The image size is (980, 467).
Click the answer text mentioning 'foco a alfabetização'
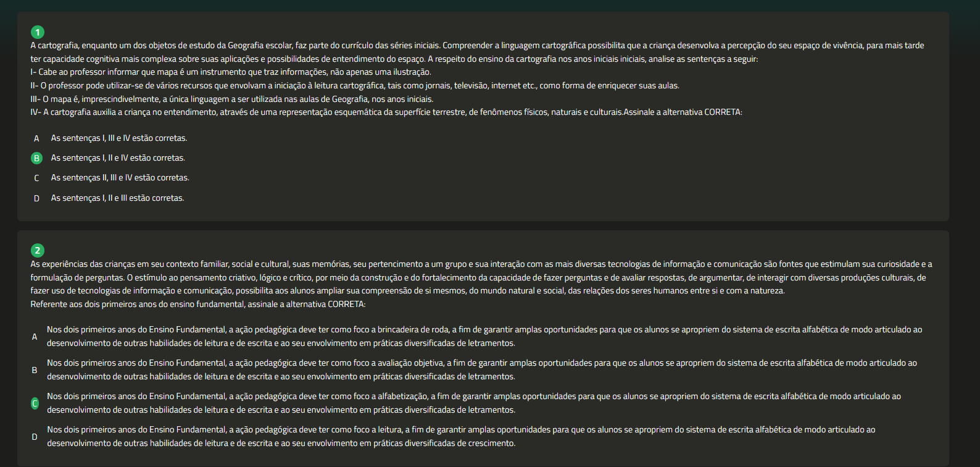coord(474,403)
